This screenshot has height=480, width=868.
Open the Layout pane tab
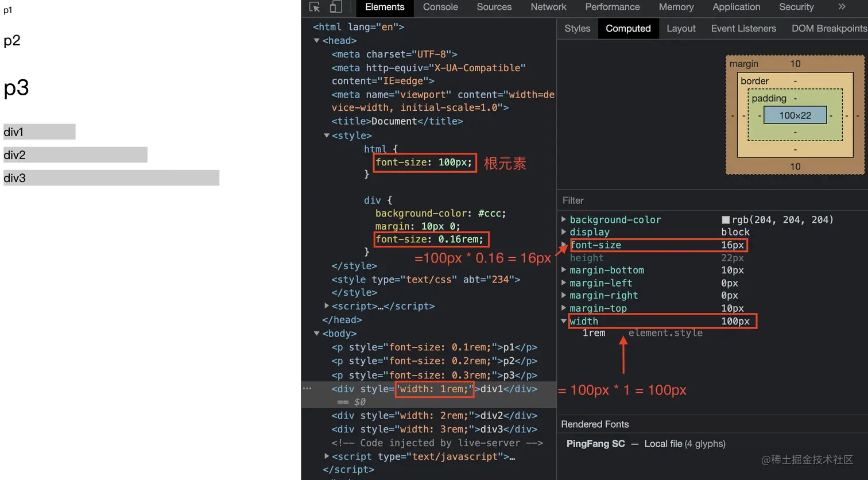point(681,28)
